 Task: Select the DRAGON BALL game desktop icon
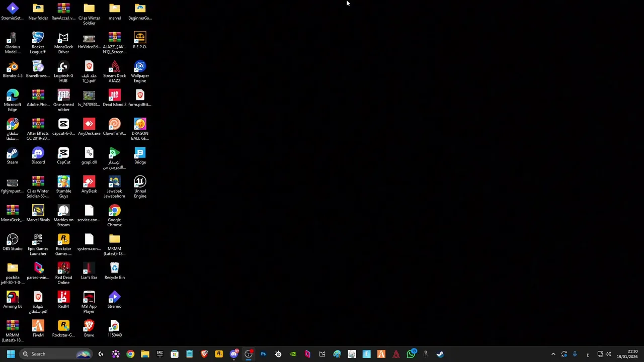140,130
